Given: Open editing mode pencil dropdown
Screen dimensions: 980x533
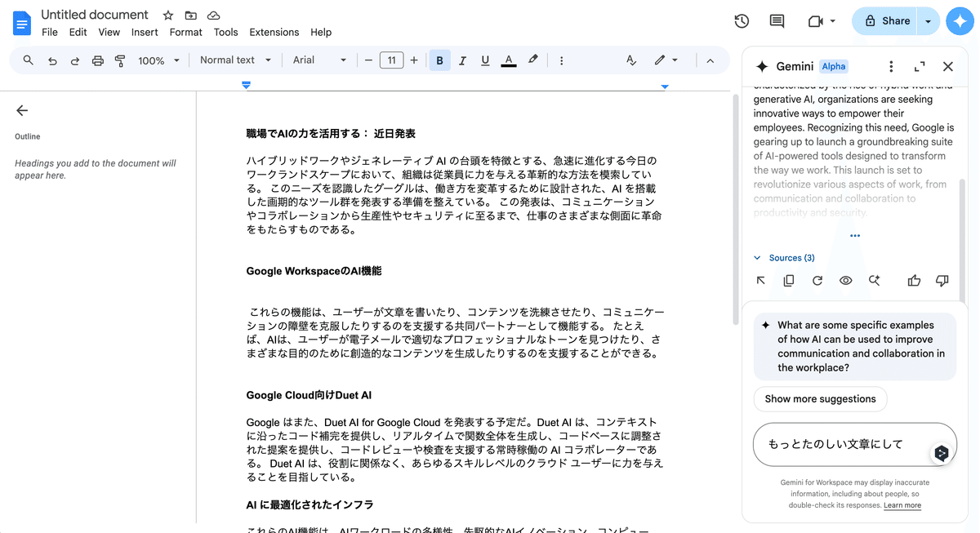Looking at the screenshot, I should coord(666,60).
